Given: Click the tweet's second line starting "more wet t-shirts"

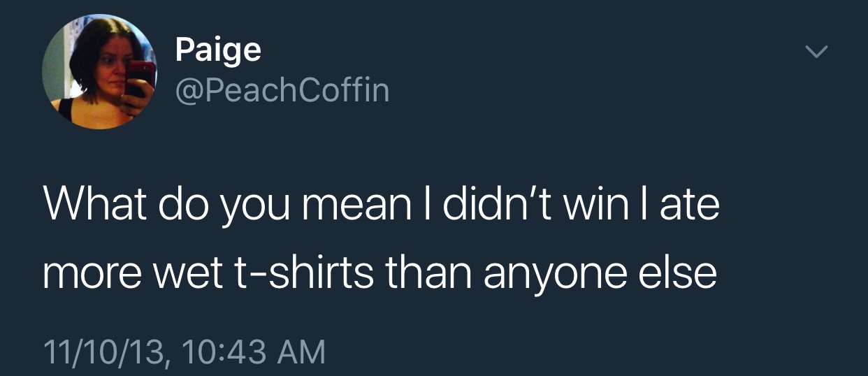Looking at the screenshot, I should [x=379, y=275].
